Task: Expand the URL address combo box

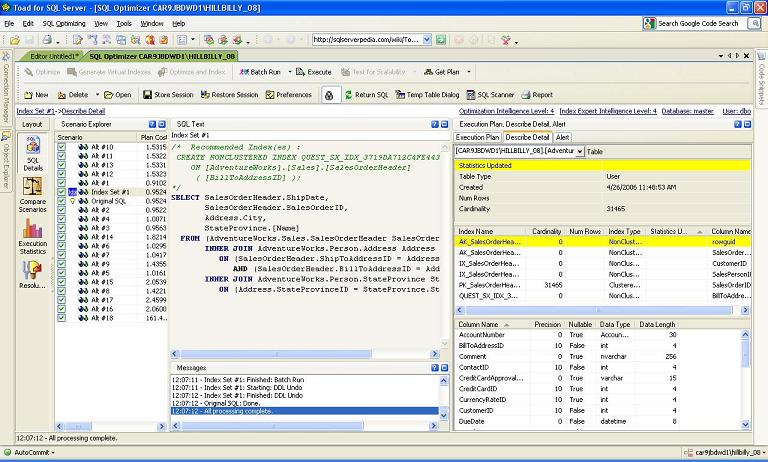Action: click(427, 40)
